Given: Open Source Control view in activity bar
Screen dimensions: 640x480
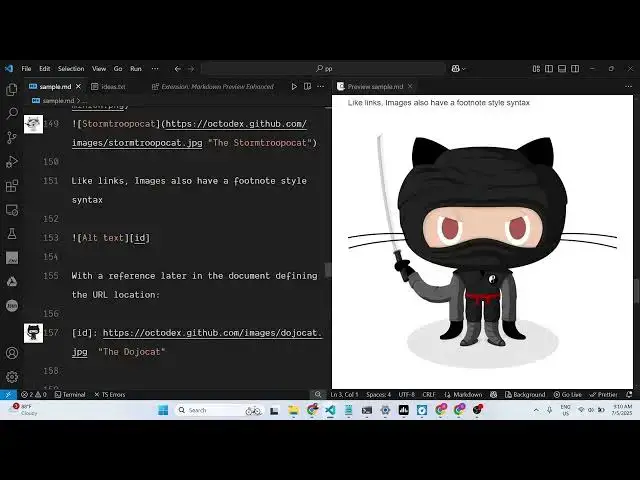Looking at the screenshot, I should tap(12, 138).
